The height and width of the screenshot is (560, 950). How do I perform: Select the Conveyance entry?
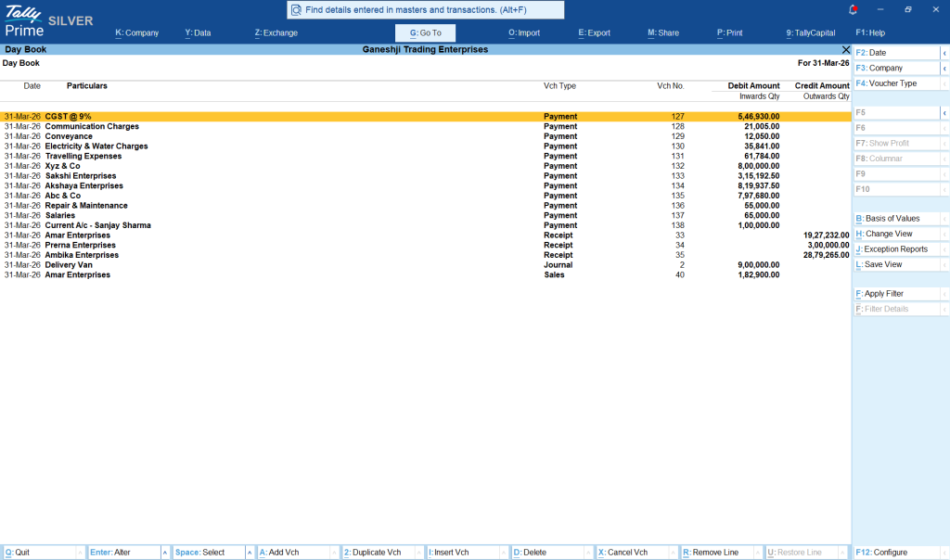click(x=425, y=136)
